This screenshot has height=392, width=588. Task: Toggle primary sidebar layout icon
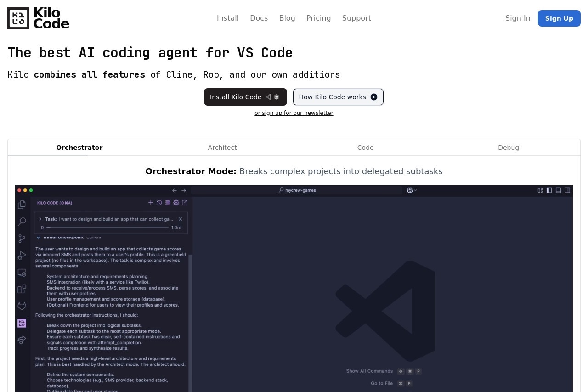pyautogui.click(x=549, y=190)
